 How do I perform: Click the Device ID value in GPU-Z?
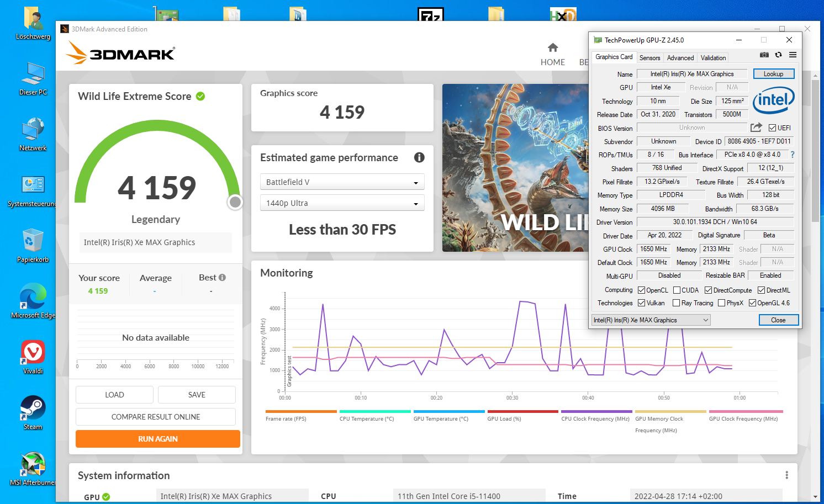759,141
